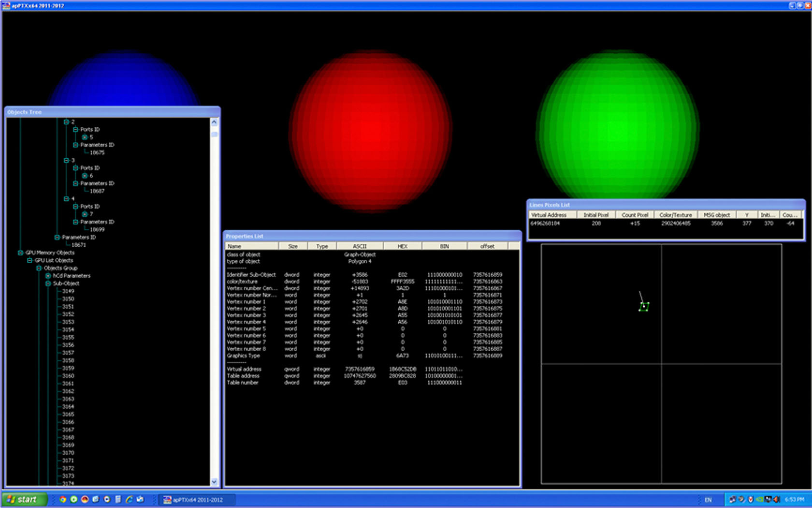Expand the NCd Parameters node

click(48, 276)
